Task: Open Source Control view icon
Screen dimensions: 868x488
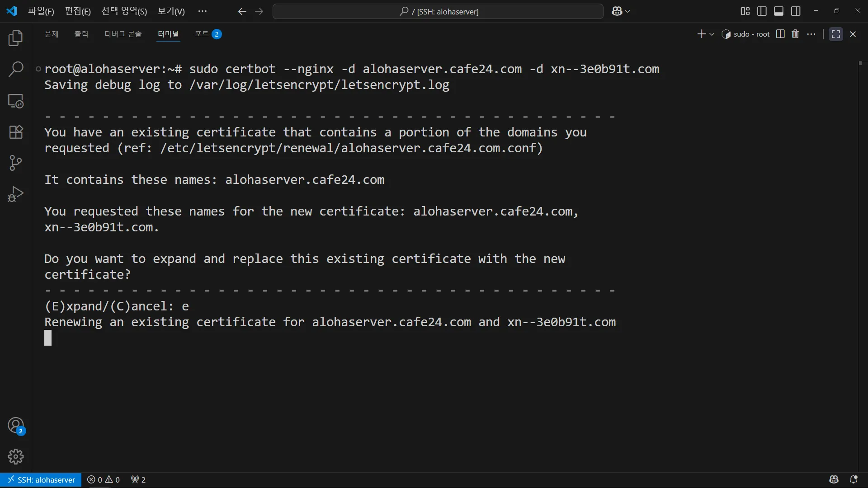Action: pos(16,163)
